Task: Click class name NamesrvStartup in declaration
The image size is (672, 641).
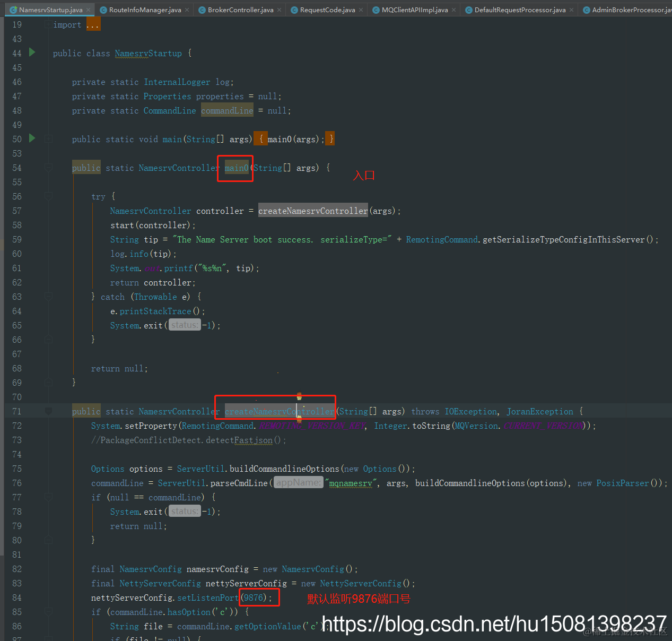Action: point(149,53)
